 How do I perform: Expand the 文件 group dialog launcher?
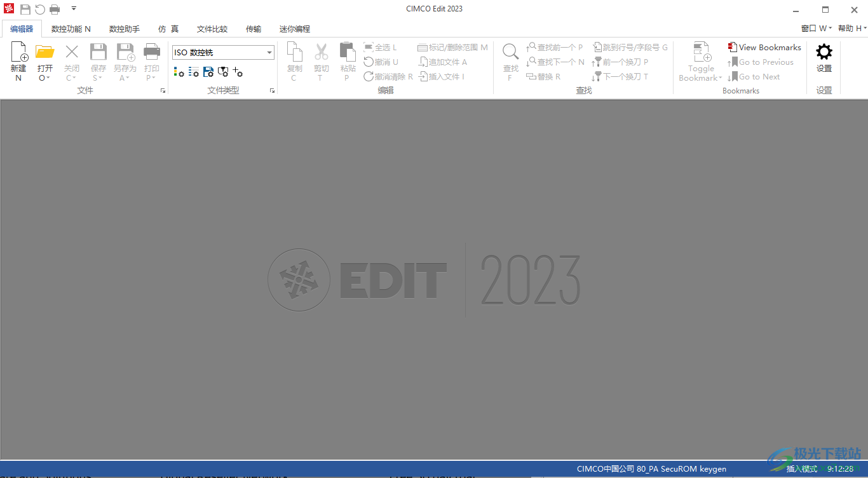coord(163,91)
